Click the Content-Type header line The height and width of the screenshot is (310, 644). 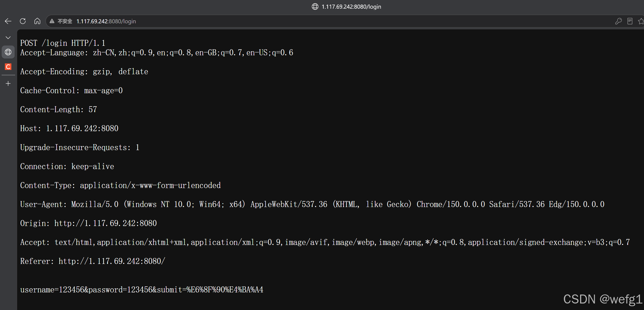click(x=120, y=185)
